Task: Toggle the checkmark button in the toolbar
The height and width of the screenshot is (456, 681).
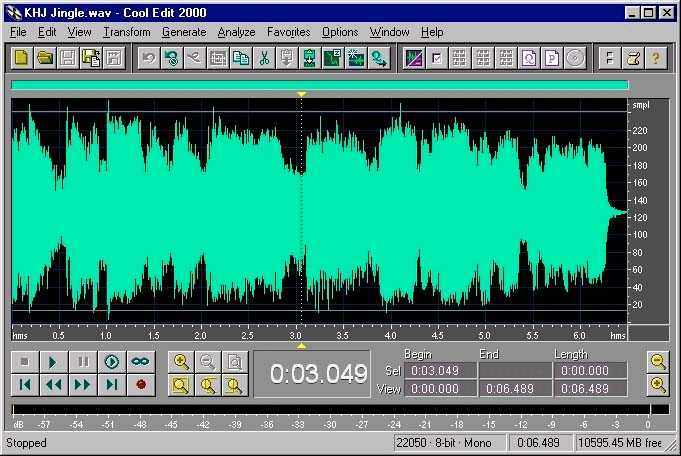Action: [x=437, y=58]
